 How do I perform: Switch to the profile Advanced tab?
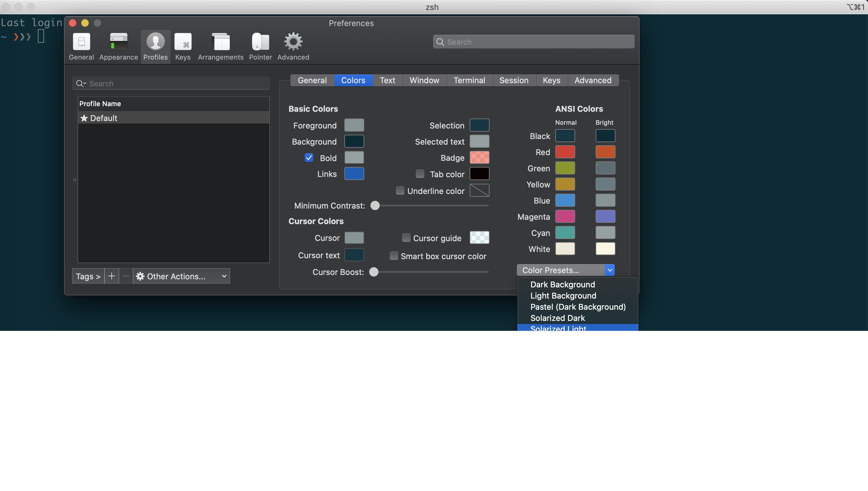tap(593, 80)
